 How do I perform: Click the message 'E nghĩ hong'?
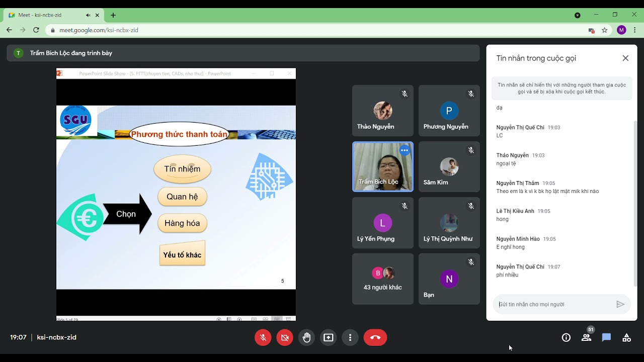pyautogui.click(x=511, y=247)
